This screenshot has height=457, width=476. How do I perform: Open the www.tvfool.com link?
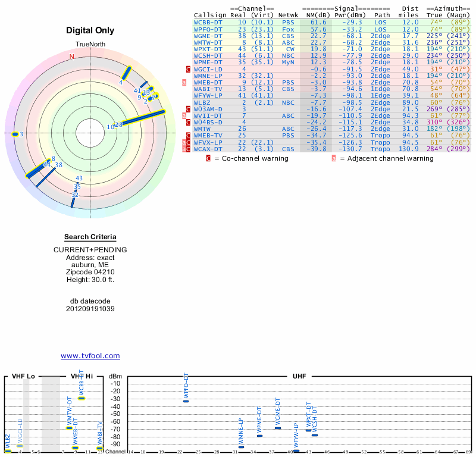[x=90, y=356]
